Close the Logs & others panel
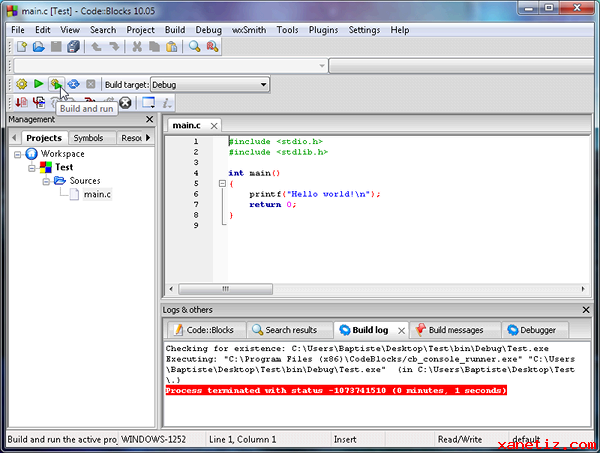600x453 pixels. tap(586, 310)
